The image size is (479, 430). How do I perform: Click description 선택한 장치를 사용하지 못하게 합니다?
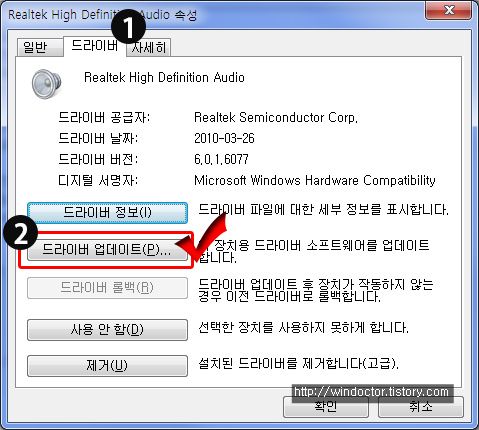[x=303, y=328]
